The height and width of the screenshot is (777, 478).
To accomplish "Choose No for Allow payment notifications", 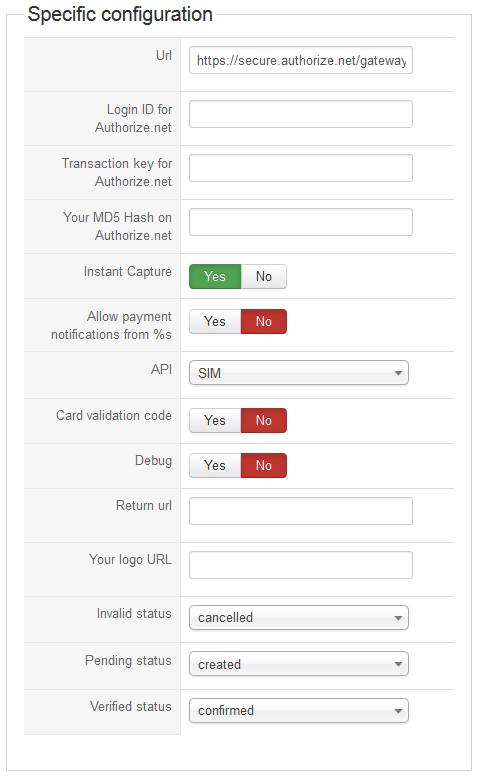I will pyautogui.click(x=264, y=322).
